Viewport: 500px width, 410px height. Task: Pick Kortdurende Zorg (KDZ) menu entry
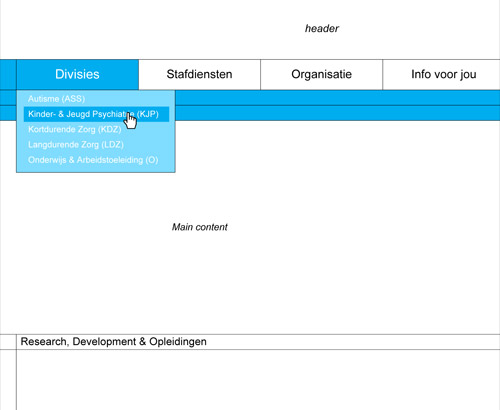tap(75, 129)
